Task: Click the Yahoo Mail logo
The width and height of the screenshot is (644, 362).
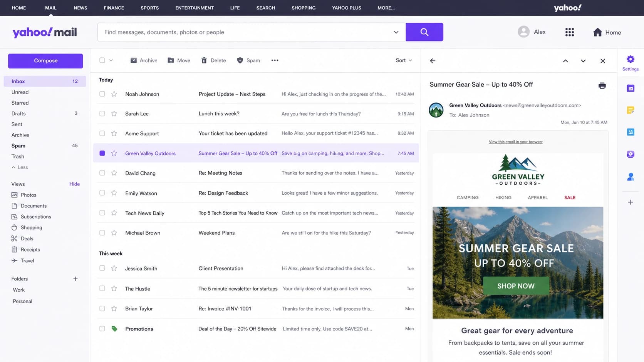Action: (45, 32)
